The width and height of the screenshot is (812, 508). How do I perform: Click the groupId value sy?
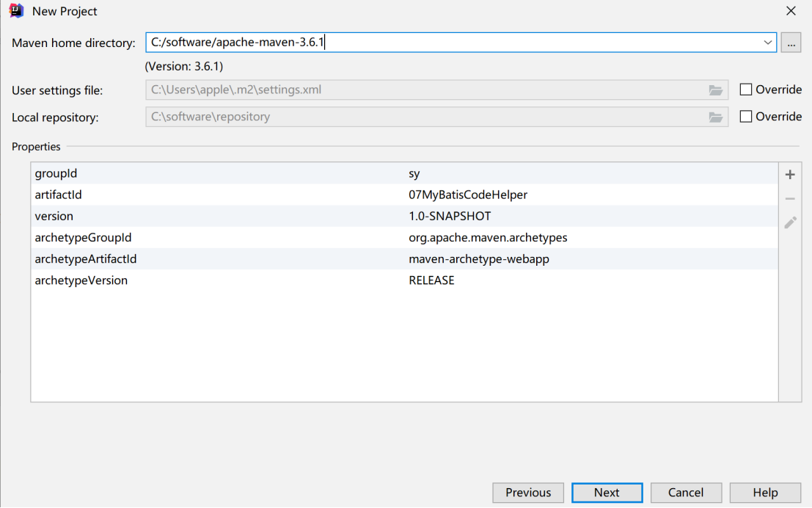pos(414,174)
